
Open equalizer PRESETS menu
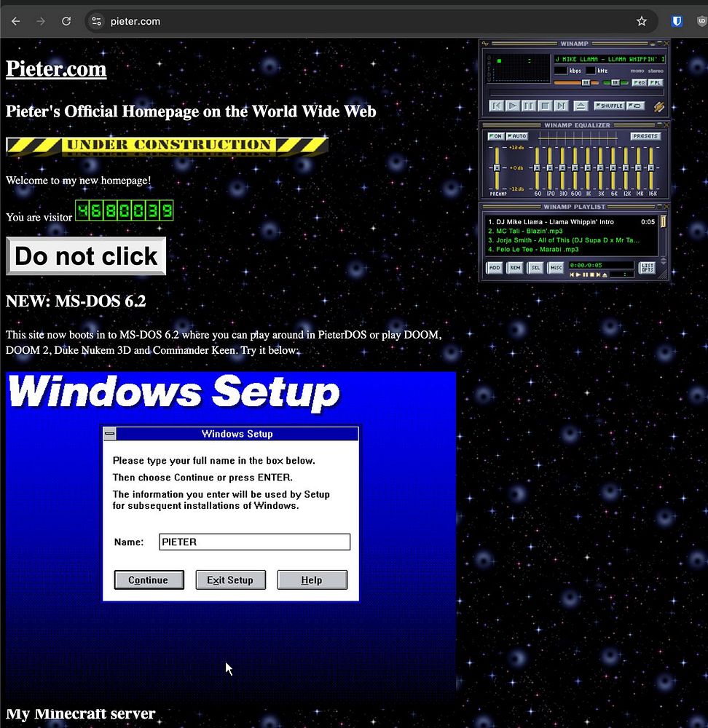[x=646, y=136]
